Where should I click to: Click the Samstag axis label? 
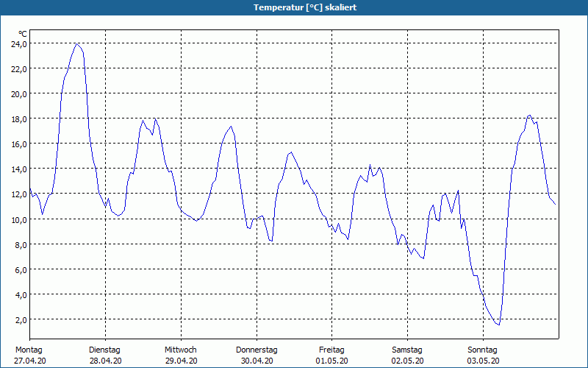[x=407, y=350]
